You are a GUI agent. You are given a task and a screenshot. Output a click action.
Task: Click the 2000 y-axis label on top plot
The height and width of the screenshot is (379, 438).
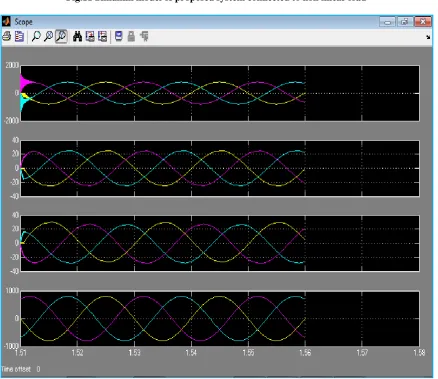point(12,65)
